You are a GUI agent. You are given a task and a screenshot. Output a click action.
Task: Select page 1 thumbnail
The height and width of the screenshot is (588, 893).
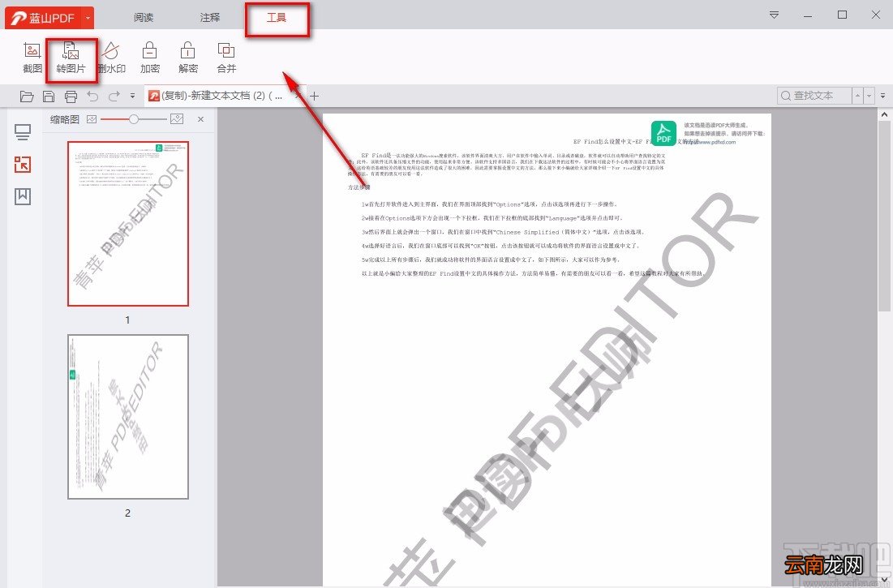(x=128, y=224)
